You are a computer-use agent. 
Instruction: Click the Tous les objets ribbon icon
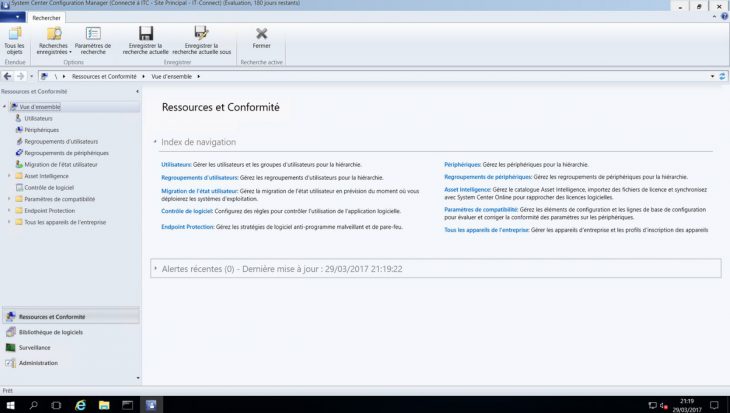pyautogui.click(x=14, y=38)
